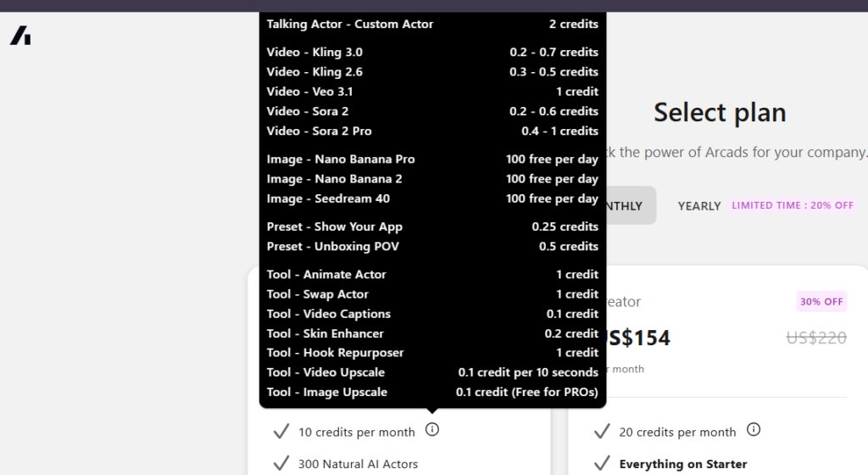868x475 pixels.
Task: Click the checkmark beside Everything on Starter
Action: (602, 463)
